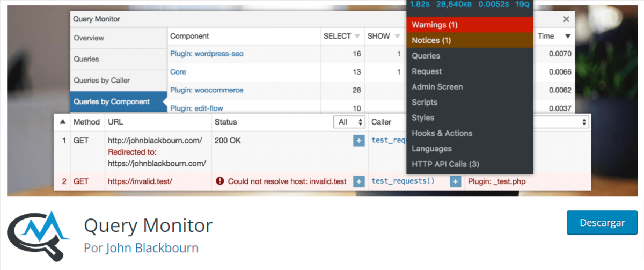Expand the plus button after test_requests() in row 2
This screenshot has height=270, width=644.
pyautogui.click(x=455, y=181)
